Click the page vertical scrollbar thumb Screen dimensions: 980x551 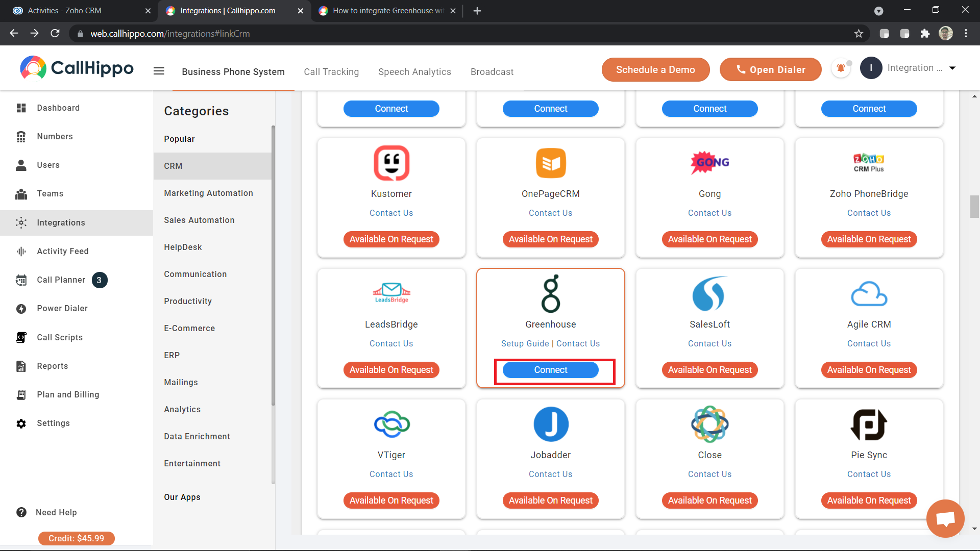coord(974,207)
